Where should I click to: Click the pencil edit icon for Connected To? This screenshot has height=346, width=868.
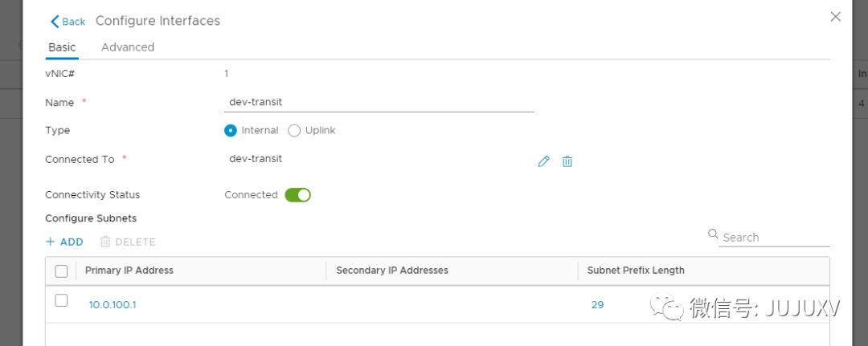pyautogui.click(x=544, y=161)
